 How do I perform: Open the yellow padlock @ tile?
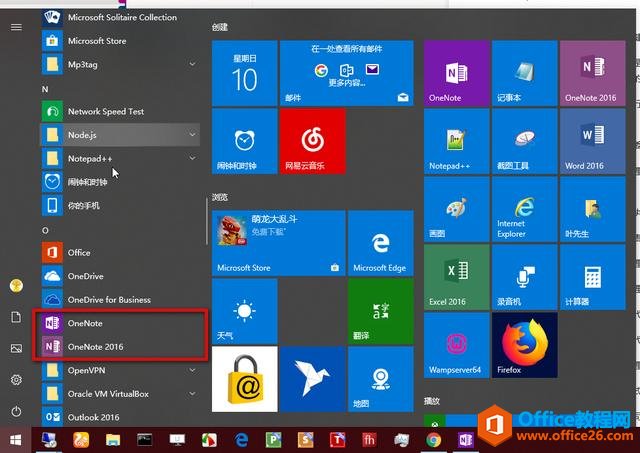pos(244,379)
